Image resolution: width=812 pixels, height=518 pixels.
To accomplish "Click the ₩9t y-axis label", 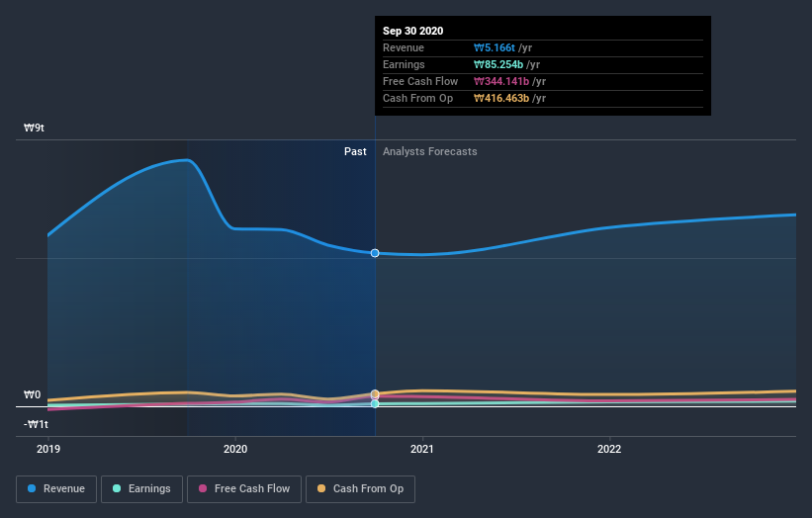I will pos(34,128).
